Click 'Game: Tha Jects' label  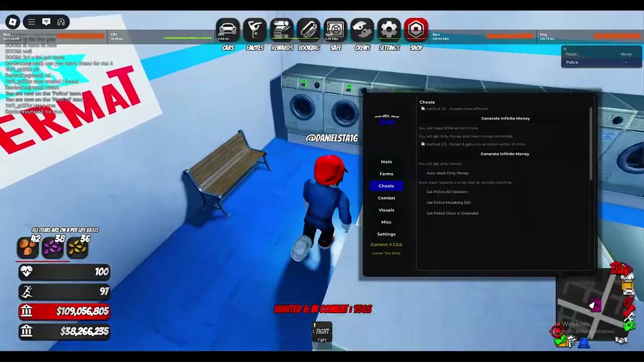coord(386,253)
